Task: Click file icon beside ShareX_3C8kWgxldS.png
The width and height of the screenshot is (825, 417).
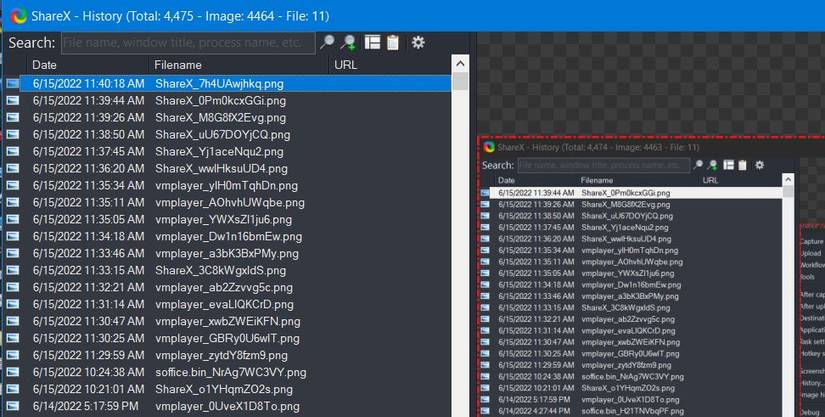Action: (13, 270)
